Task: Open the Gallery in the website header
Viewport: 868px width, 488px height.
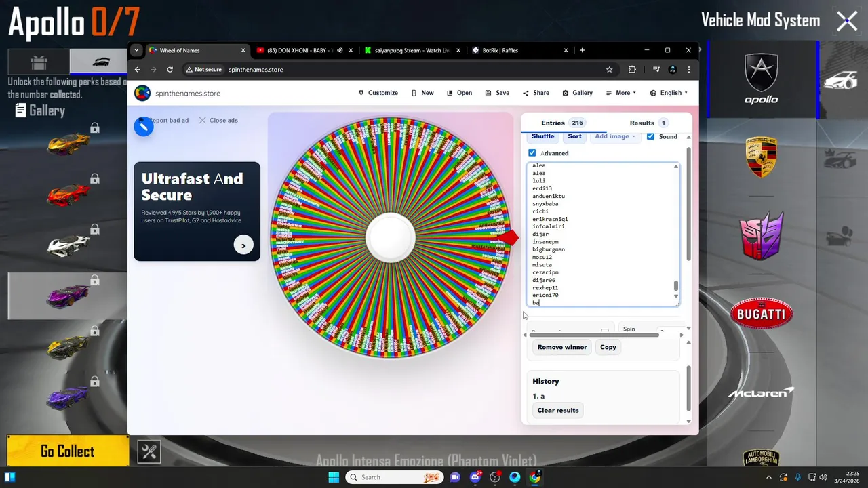Action: [577, 93]
